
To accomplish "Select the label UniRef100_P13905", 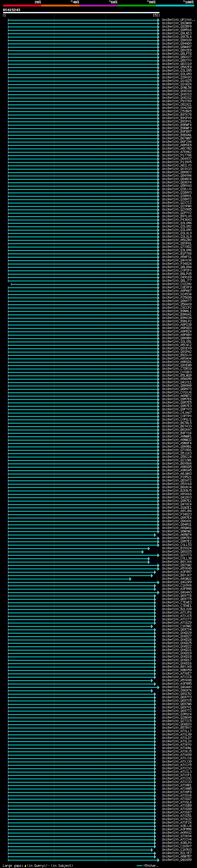I will pyautogui.click(x=177, y=162).
